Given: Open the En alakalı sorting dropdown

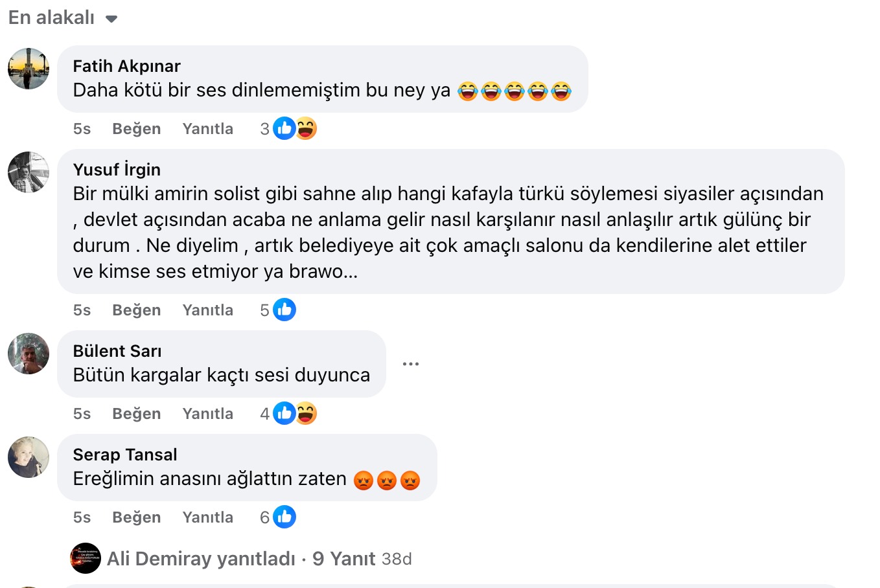Looking at the screenshot, I should pos(62,17).
